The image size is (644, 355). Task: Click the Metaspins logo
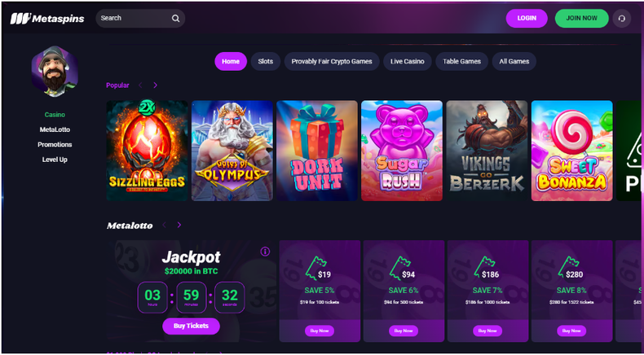point(47,19)
